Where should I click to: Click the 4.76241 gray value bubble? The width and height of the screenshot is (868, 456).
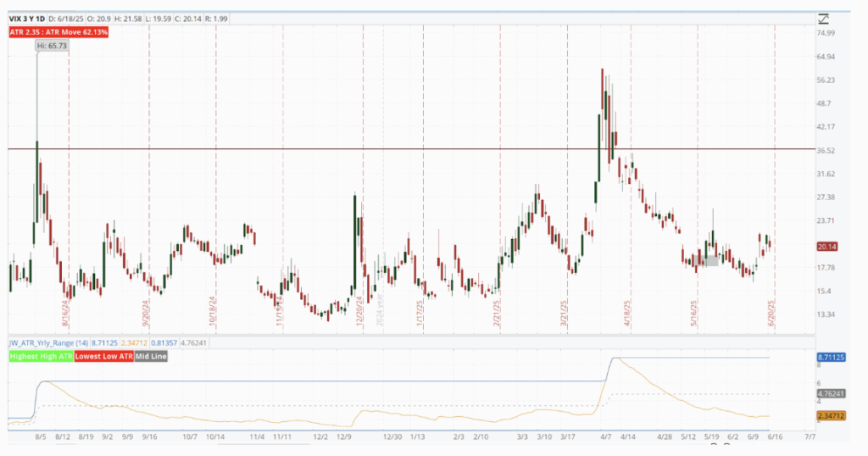[x=831, y=394]
